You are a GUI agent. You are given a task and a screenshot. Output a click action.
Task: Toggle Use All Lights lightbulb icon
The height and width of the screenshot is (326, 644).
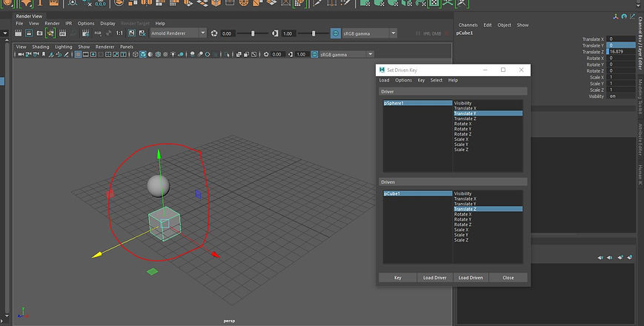pyautogui.click(x=173, y=54)
